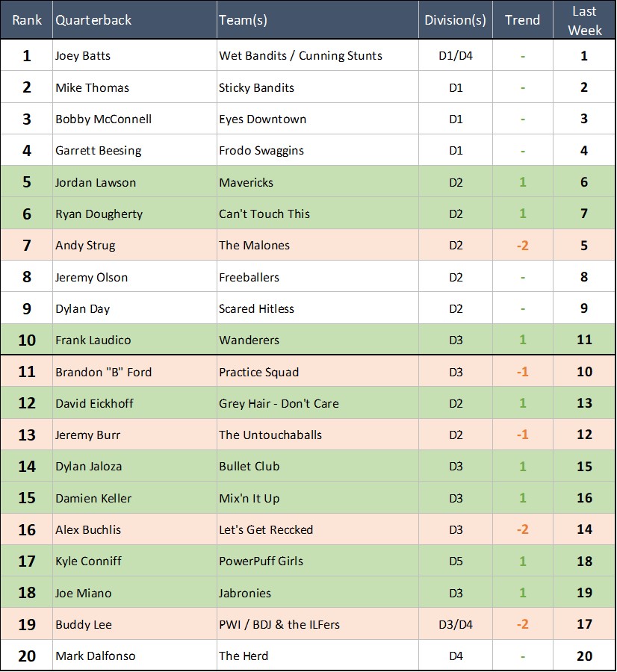Click the Can't Touch This team cell
The height and width of the screenshot is (672, 617).
click(x=264, y=214)
